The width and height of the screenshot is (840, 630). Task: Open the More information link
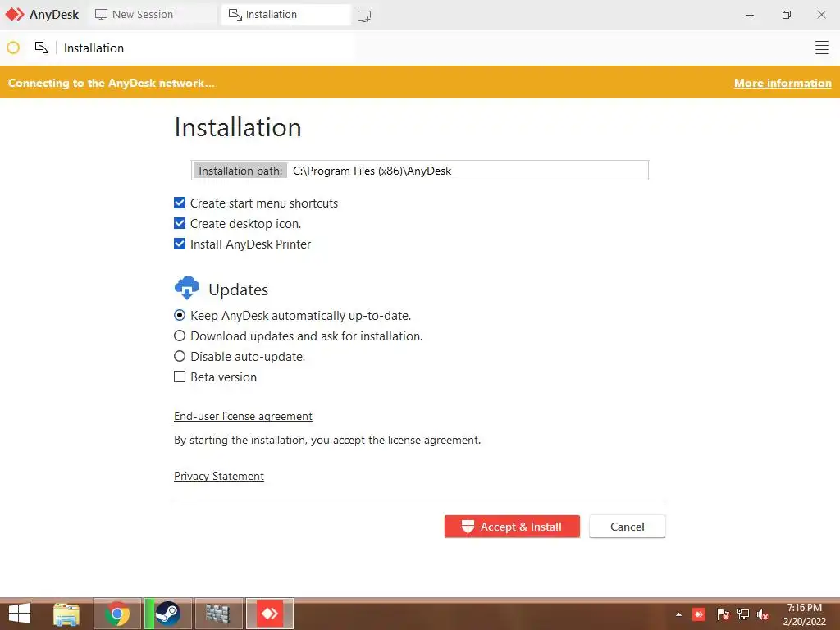tap(783, 83)
